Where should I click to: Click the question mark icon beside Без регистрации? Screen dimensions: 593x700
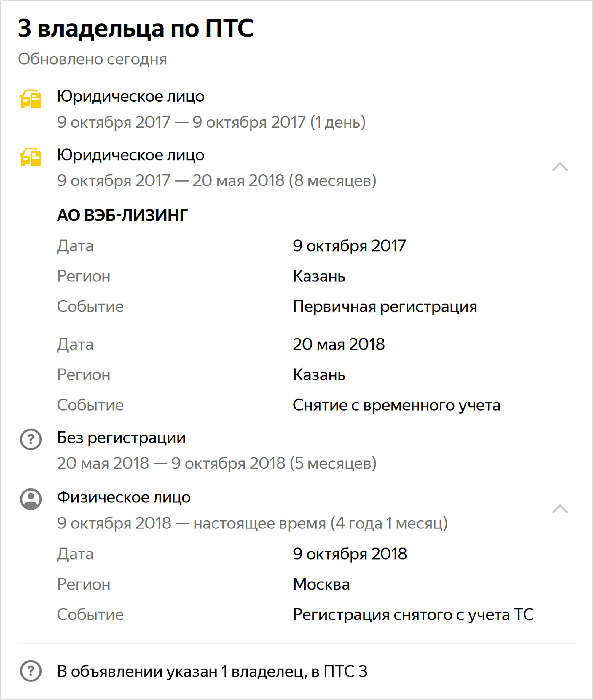tap(31, 439)
